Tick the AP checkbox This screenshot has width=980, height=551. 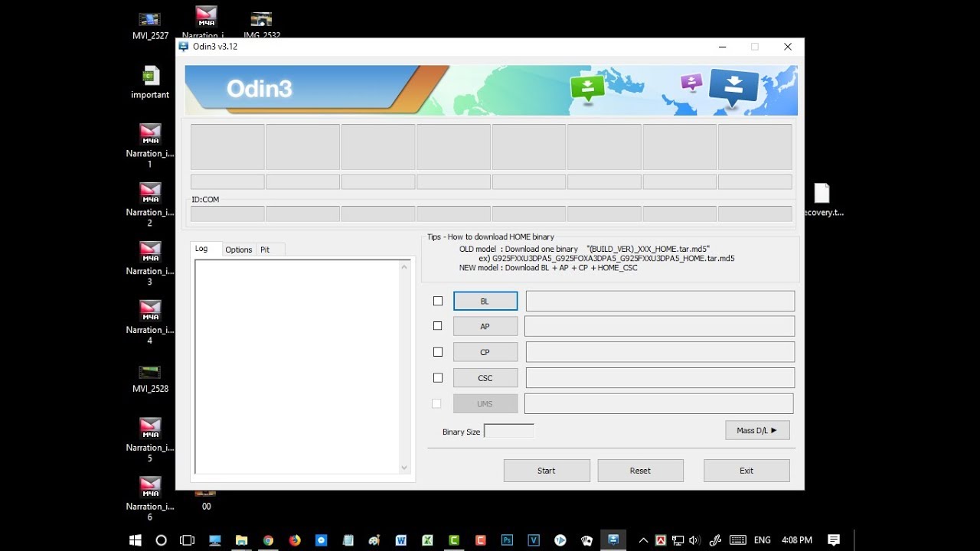[438, 326]
